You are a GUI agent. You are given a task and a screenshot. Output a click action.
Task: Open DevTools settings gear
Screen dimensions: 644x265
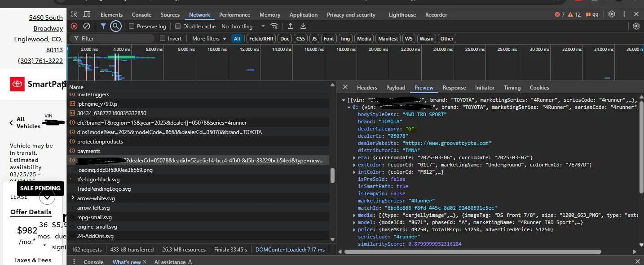[x=611, y=14]
